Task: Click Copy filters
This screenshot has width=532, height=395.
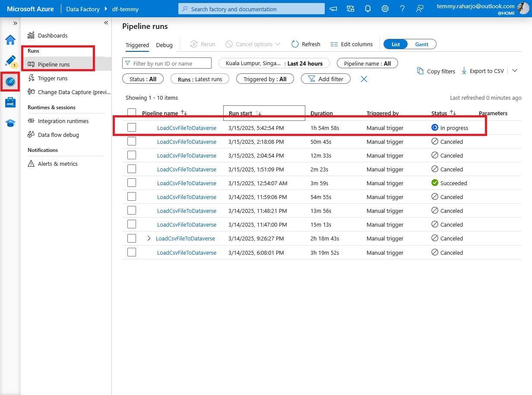Action: [436, 71]
